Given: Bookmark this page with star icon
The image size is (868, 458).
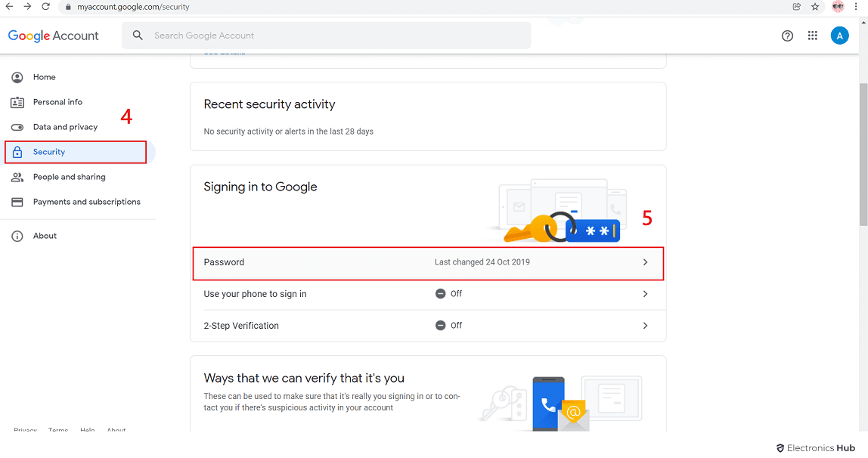Looking at the screenshot, I should (x=815, y=7).
